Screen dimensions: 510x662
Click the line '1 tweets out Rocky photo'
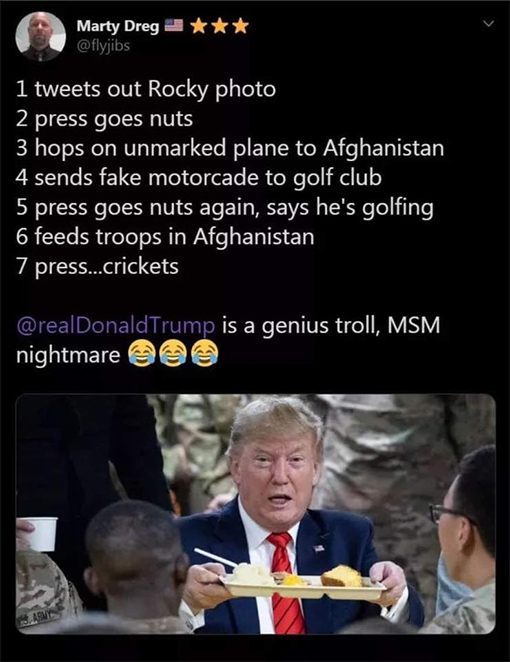pyautogui.click(x=146, y=89)
